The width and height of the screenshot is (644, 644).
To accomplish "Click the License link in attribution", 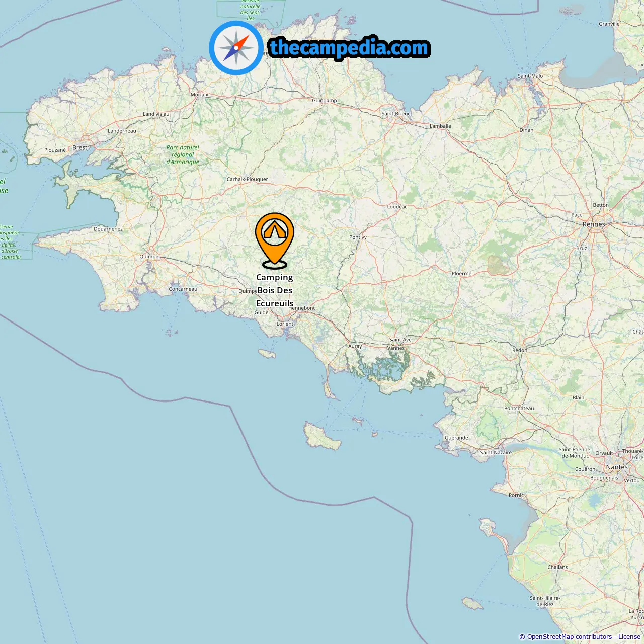I will pos(629,637).
